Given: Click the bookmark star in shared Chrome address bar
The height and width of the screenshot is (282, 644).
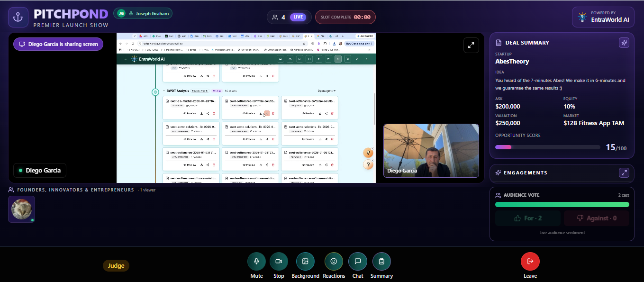Looking at the screenshot, I should [x=304, y=43].
